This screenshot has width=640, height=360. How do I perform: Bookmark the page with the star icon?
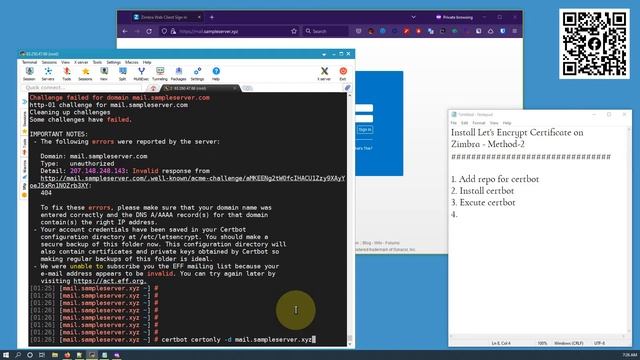(294, 31)
